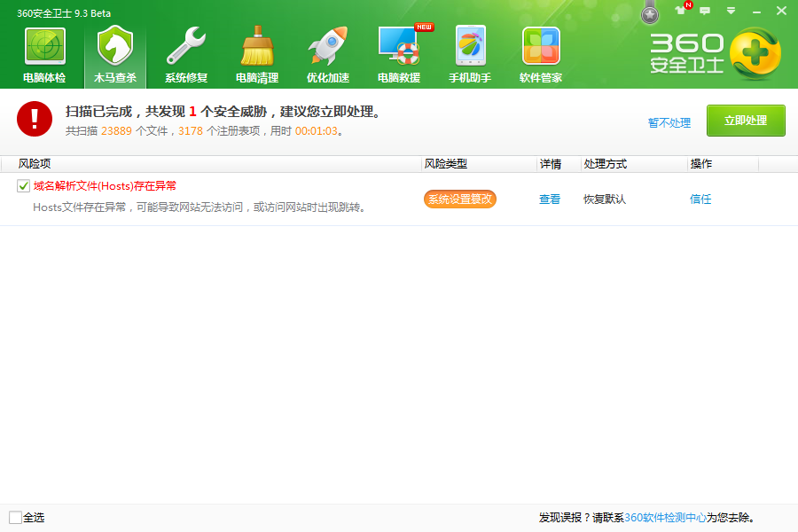
Task: Click the Hosts文件存在异常 description text
Action: (199, 207)
